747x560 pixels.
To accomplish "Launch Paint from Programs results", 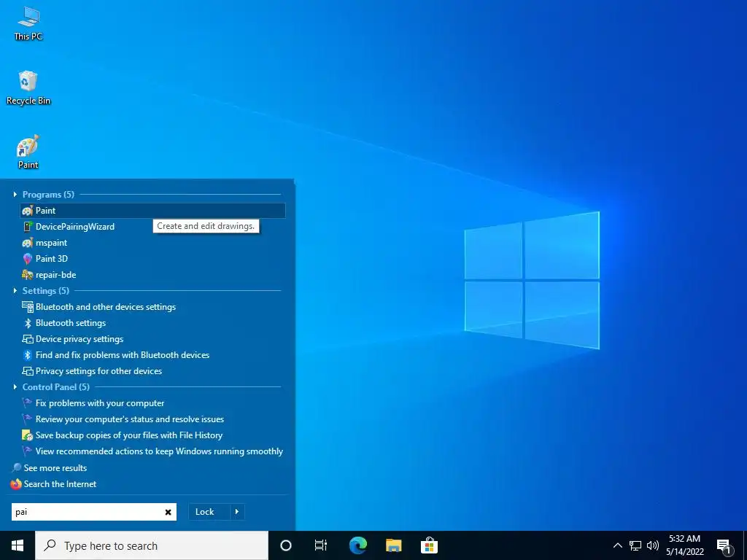I will click(153, 211).
